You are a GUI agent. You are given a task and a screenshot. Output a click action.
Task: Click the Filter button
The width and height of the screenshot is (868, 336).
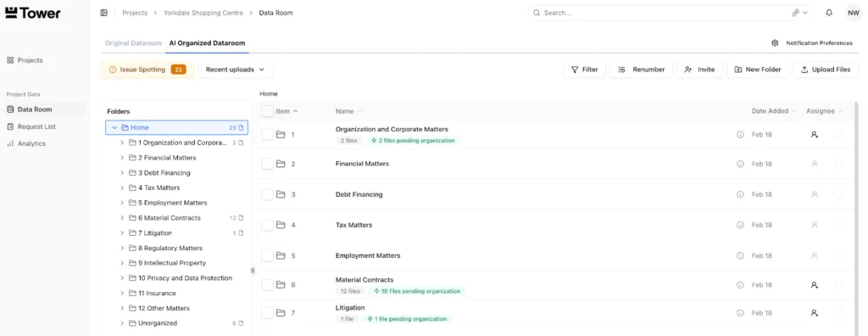(585, 70)
